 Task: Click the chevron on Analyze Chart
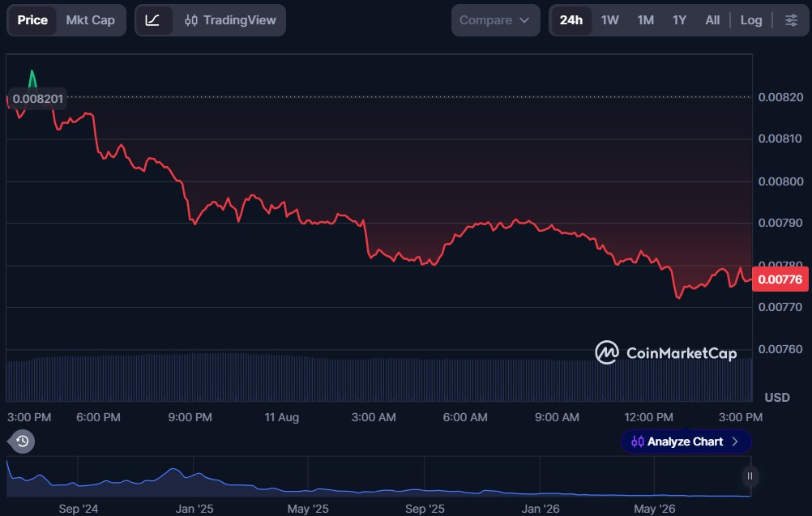[x=735, y=441]
